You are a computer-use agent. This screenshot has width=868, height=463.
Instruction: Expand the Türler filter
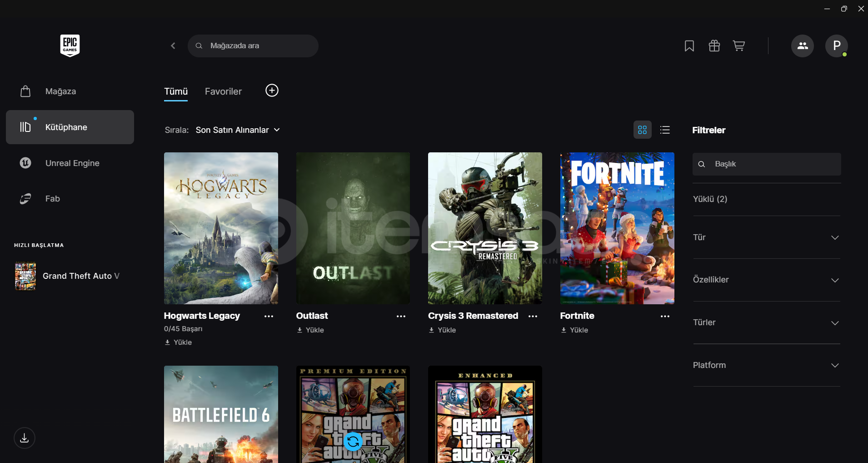coord(767,322)
